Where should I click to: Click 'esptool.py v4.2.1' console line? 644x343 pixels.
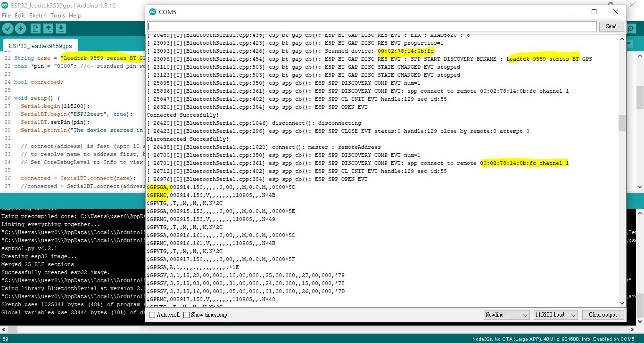pyautogui.click(x=28, y=248)
